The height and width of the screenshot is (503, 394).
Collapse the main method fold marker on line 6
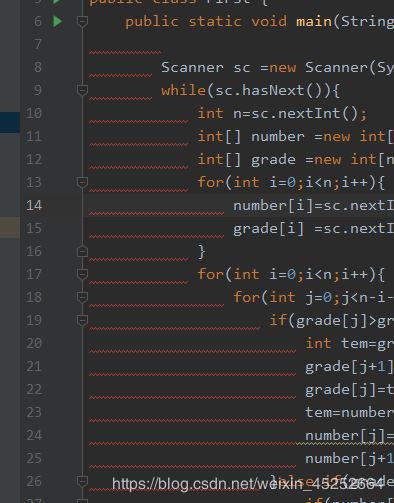click(x=82, y=21)
